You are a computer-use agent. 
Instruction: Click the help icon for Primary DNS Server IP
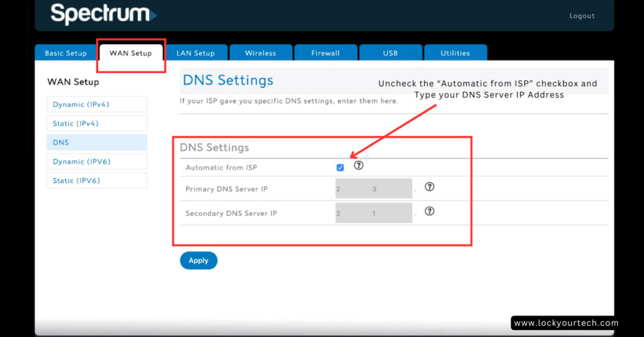tap(430, 187)
